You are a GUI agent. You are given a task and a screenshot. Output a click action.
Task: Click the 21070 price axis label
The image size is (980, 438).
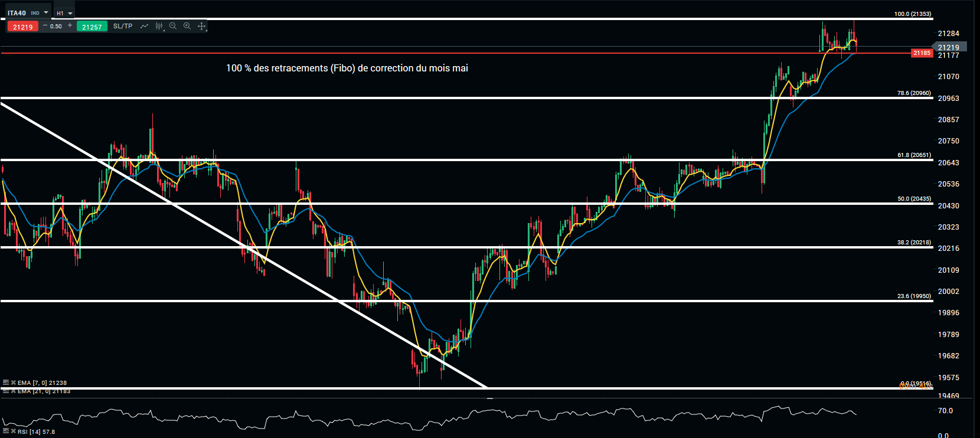(x=949, y=77)
